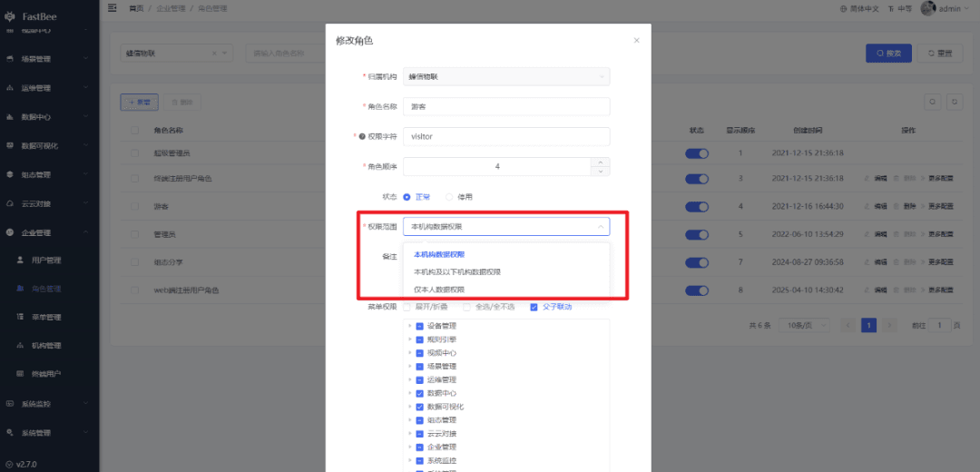Screen dimensions: 980x472
Task: Click the 系统管理 sidebar icon
Action: tap(9, 433)
